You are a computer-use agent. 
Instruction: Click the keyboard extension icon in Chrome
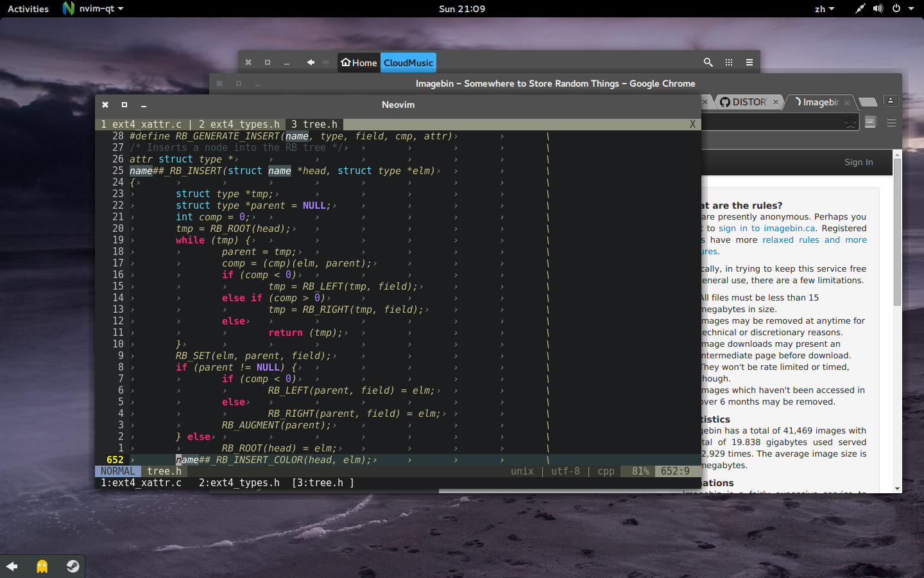pyautogui.click(x=870, y=122)
